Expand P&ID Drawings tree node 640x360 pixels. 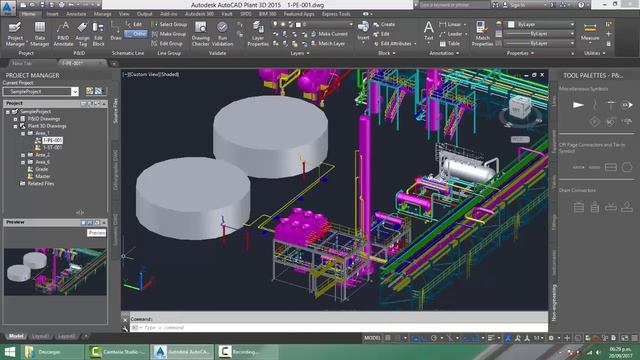coord(16,119)
